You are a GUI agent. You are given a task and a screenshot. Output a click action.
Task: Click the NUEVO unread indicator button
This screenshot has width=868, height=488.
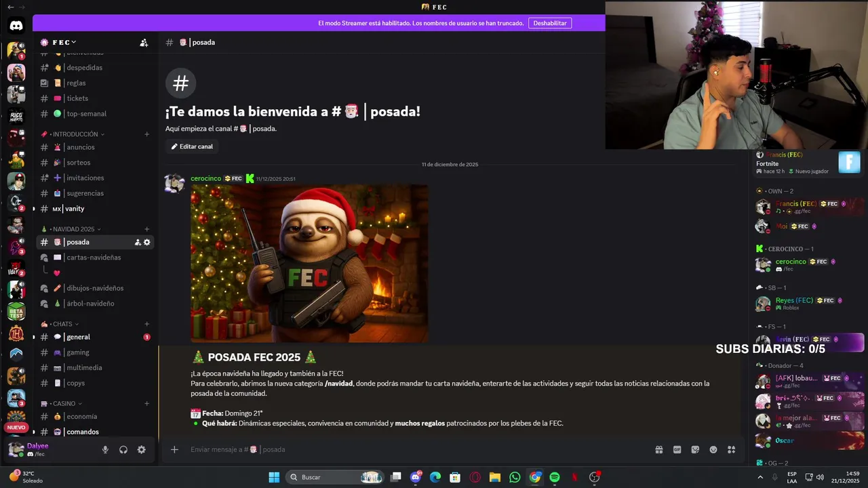pos(16,428)
